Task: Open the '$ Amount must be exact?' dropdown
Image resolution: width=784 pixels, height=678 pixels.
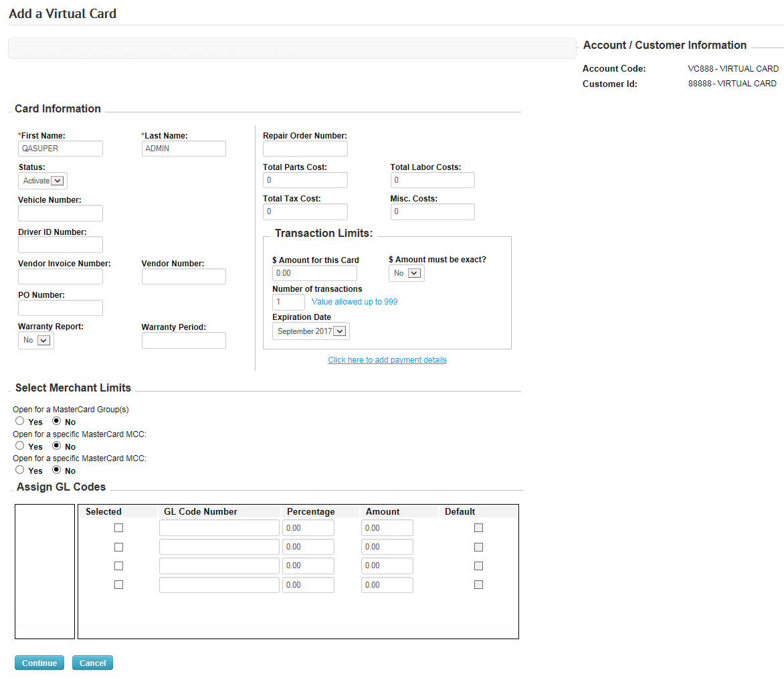Action: (x=406, y=272)
